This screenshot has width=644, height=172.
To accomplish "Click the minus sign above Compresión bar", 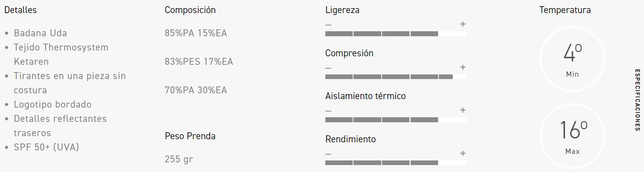I will pyautogui.click(x=328, y=68).
